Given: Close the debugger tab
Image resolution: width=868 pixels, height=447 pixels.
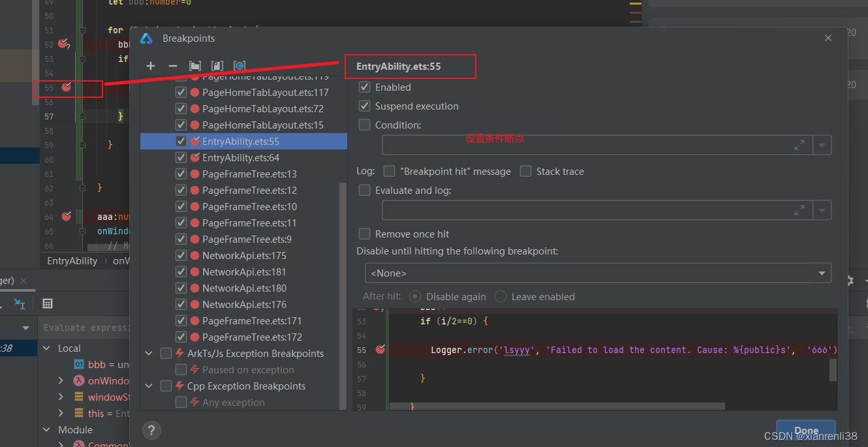Looking at the screenshot, I should pyautogui.click(x=23, y=281).
